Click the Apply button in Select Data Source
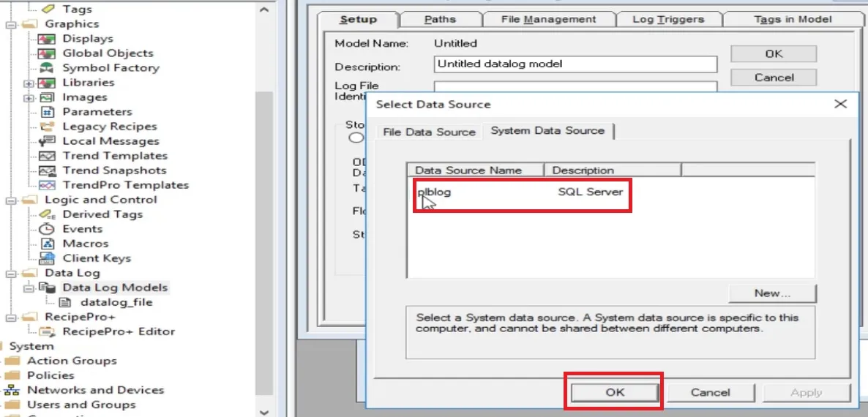 (x=806, y=393)
